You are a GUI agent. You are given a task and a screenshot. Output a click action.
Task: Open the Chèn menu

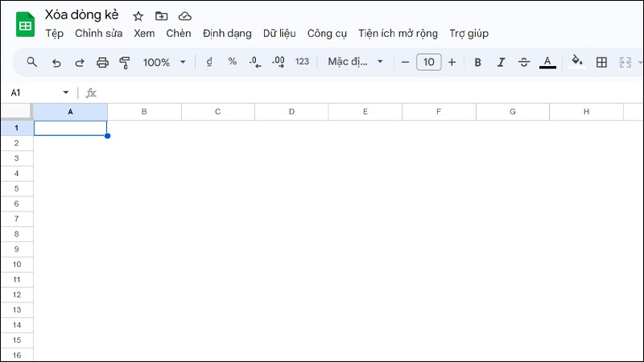point(178,33)
